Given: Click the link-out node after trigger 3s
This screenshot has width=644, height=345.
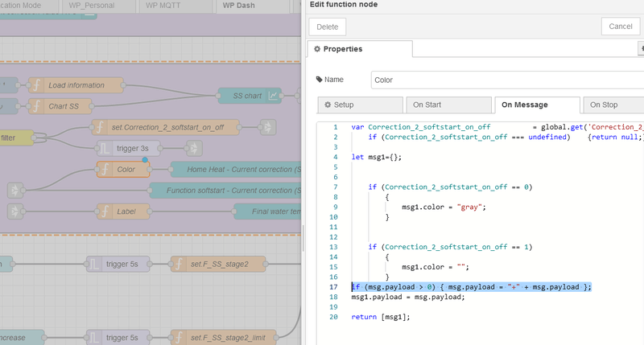Looking at the screenshot, I should coord(193,148).
